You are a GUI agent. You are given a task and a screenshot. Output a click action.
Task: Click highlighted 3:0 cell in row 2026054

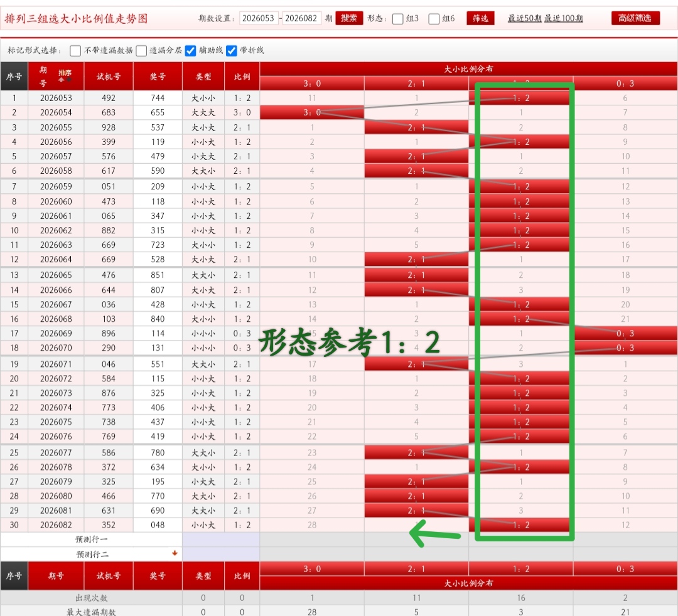click(x=312, y=113)
